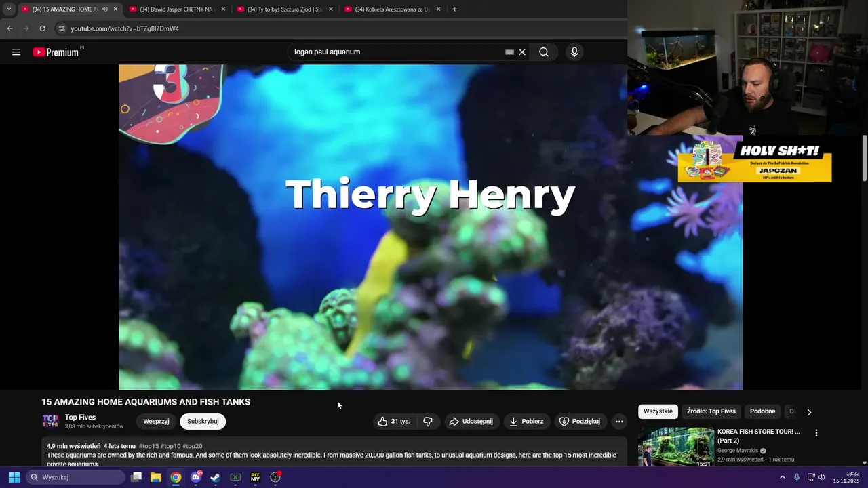Image resolution: width=868 pixels, height=488 pixels.
Task: Open the Xbox Game Bar taskbar icon
Action: (235, 477)
